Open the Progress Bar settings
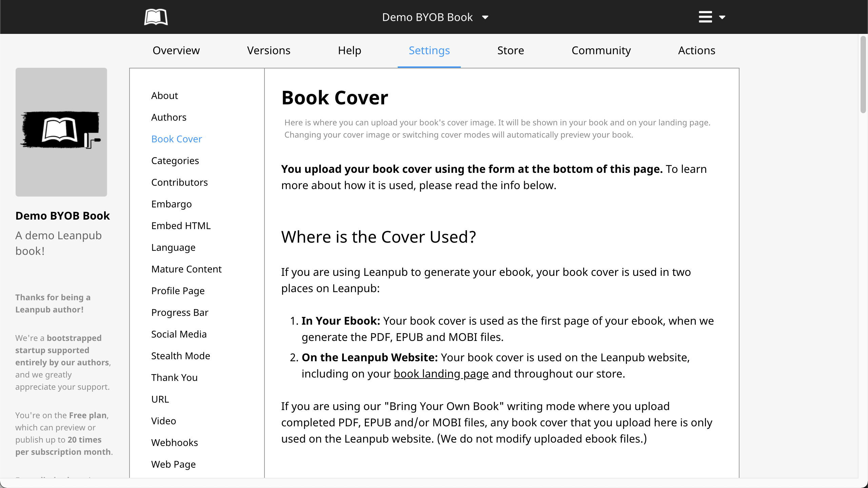Viewport: 868px width, 488px height. click(x=180, y=312)
